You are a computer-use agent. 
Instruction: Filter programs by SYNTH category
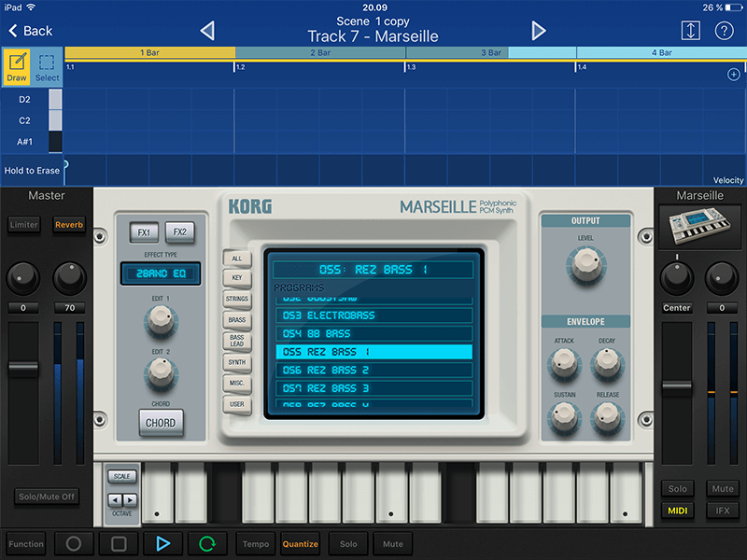click(x=237, y=362)
